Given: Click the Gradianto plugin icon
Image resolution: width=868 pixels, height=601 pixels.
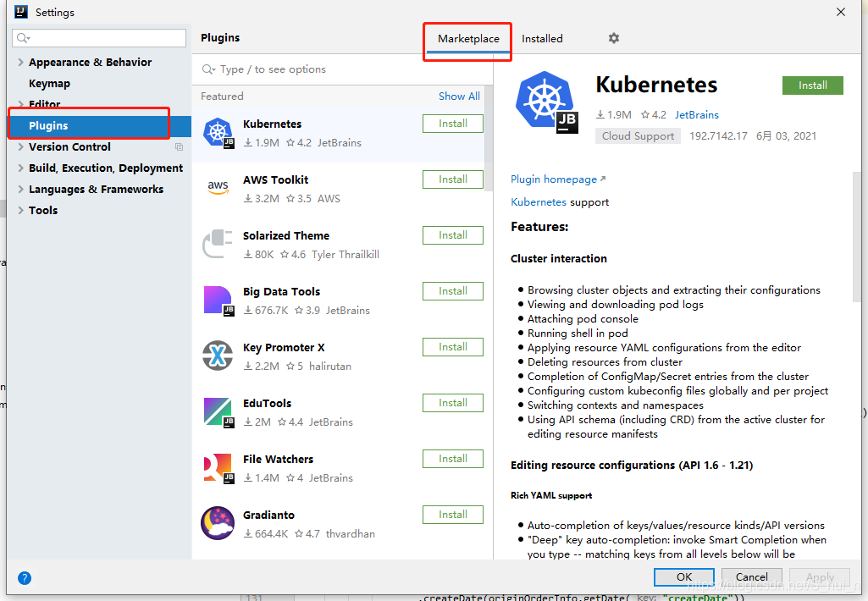Looking at the screenshot, I should click(218, 523).
